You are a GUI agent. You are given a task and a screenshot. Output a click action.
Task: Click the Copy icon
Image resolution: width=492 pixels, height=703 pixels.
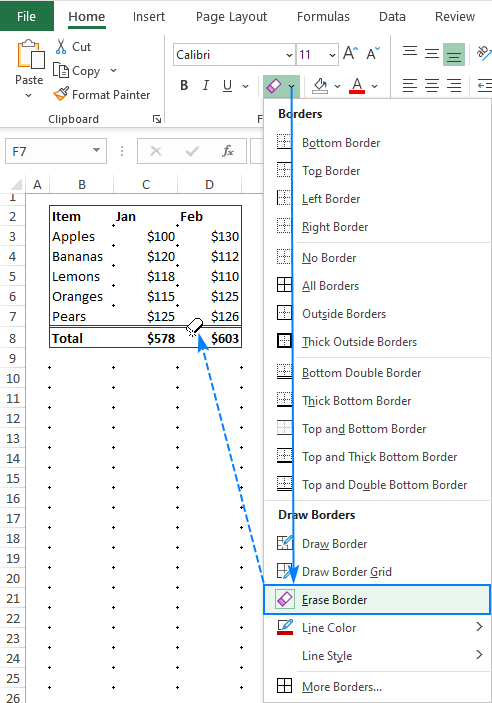coord(61,70)
